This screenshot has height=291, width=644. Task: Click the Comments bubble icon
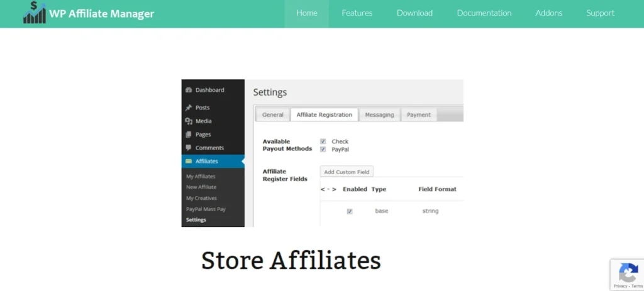(189, 148)
